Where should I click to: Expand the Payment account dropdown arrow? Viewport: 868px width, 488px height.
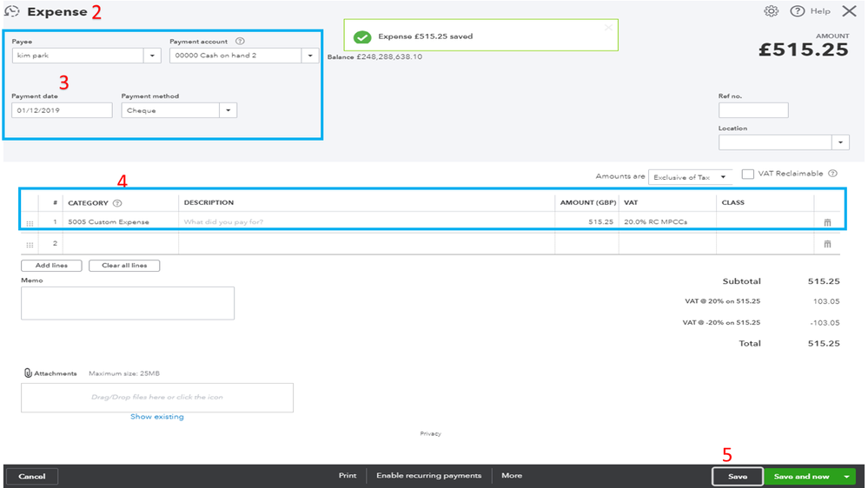310,56
